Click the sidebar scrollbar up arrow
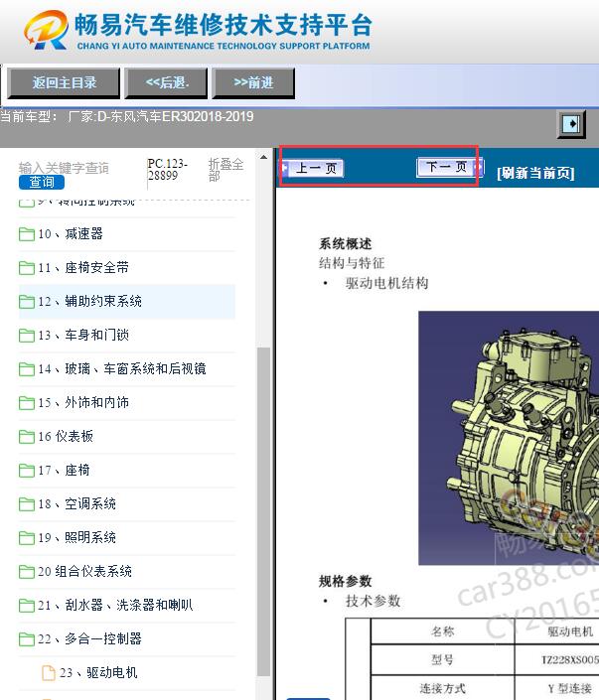This screenshot has width=599, height=700. click(x=263, y=157)
